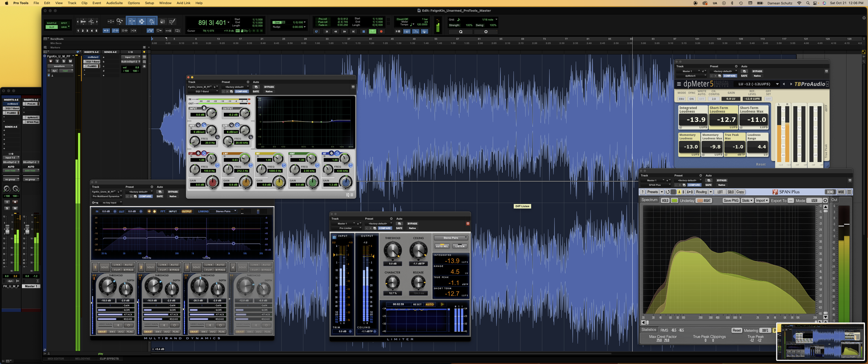Click the Rewind transport button
The height and width of the screenshot is (364, 868).
pyautogui.click(x=335, y=31)
